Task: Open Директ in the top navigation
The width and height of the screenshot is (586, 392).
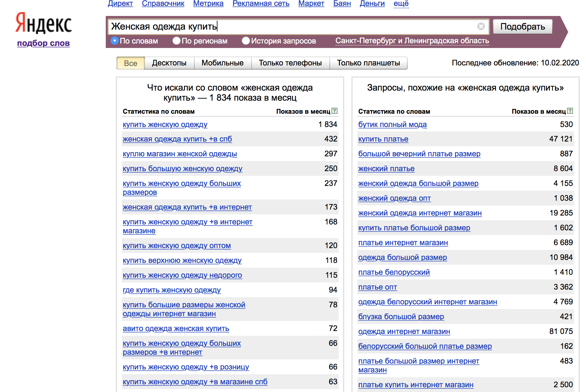Action: tap(120, 4)
